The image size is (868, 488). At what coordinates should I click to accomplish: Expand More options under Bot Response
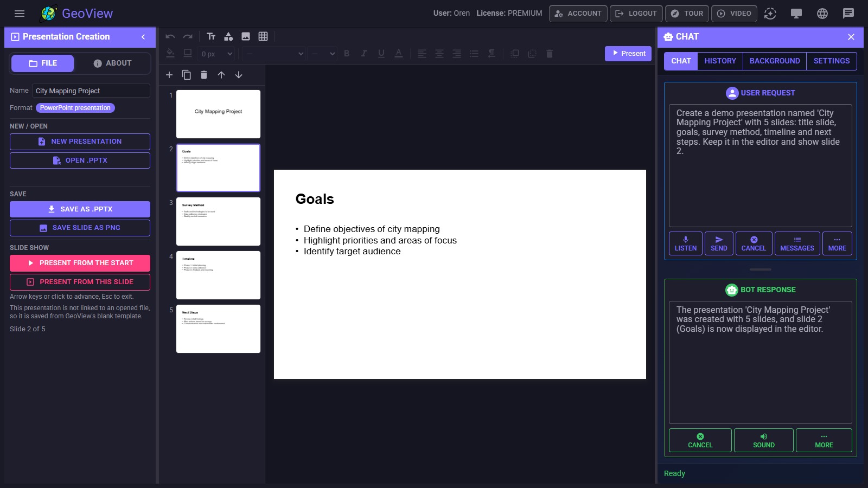pos(824,440)
